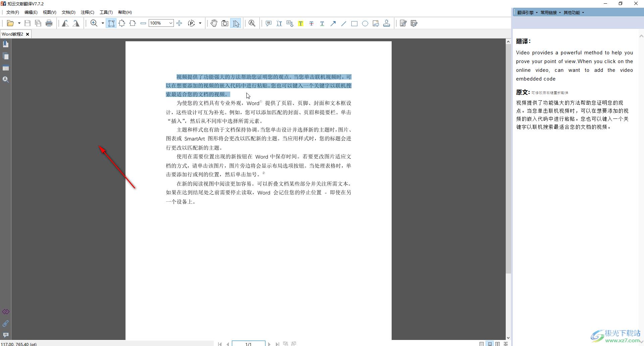Switch to the Word教程2 document tab
Viewport: 644px width, 346px height.
pyautogui.click(x=12, y=34)
